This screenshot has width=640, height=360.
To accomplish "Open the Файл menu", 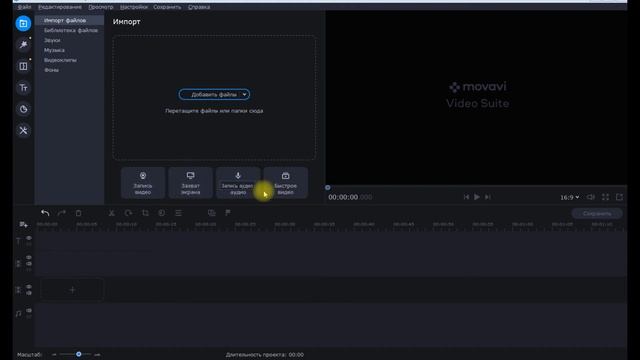I will click(x=24, y=7).
